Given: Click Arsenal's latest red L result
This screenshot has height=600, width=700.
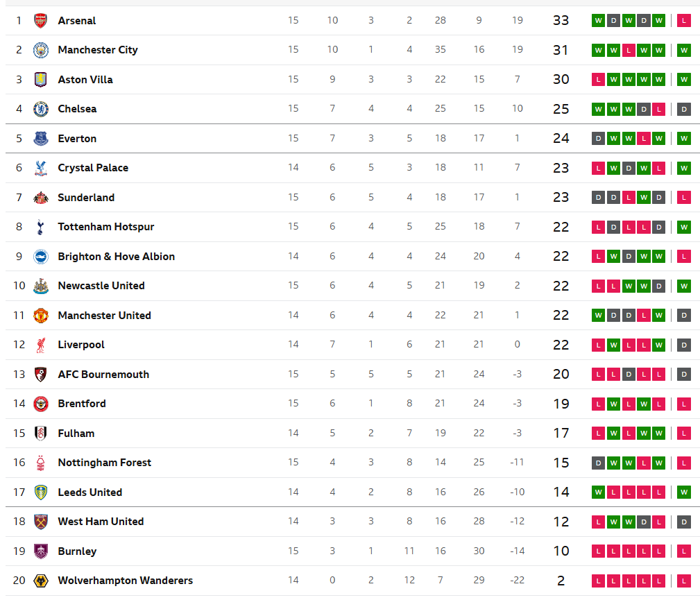Looking at the screenshot, I should (683, 21).
